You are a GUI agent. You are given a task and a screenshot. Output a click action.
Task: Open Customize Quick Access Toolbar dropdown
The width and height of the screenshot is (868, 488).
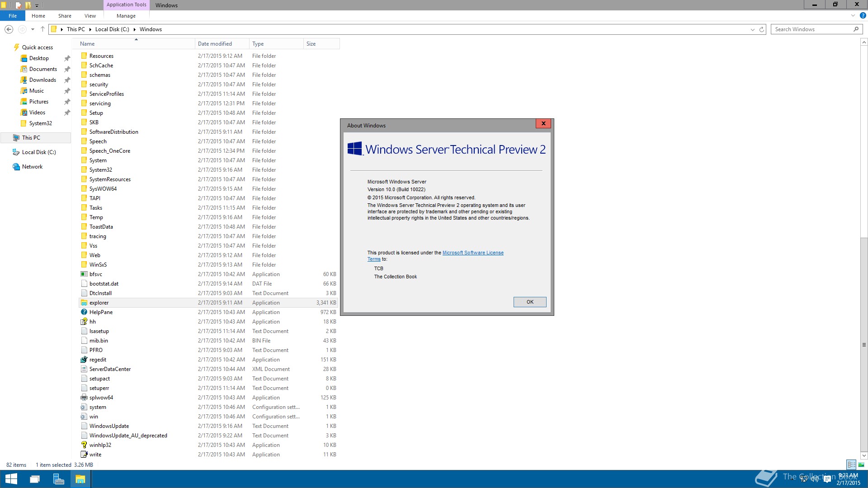point(37,5)
